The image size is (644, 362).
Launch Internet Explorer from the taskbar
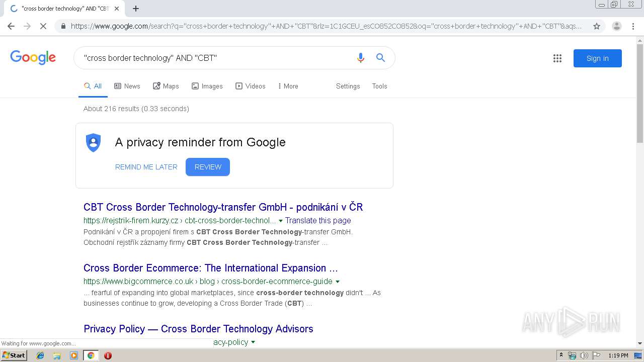pos(40,355)
